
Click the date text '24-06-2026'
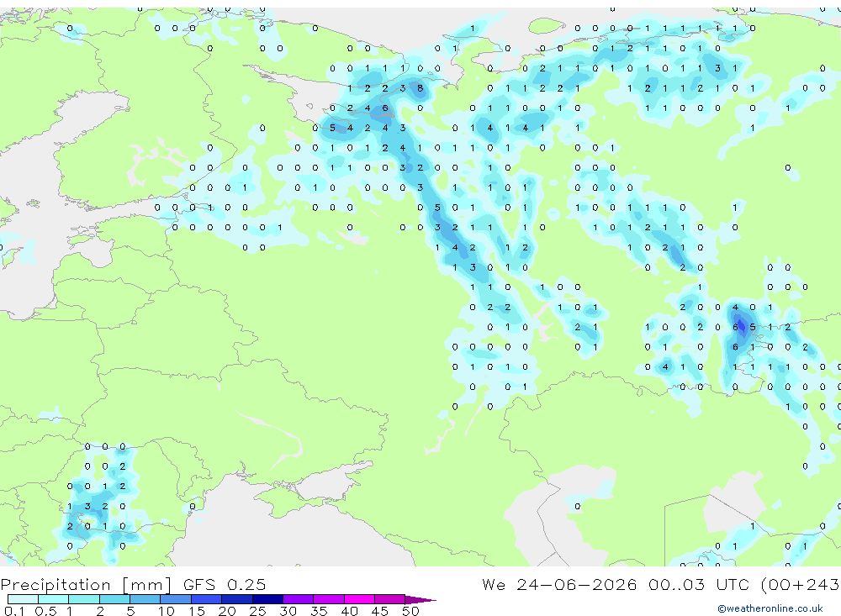pos(577,584)
